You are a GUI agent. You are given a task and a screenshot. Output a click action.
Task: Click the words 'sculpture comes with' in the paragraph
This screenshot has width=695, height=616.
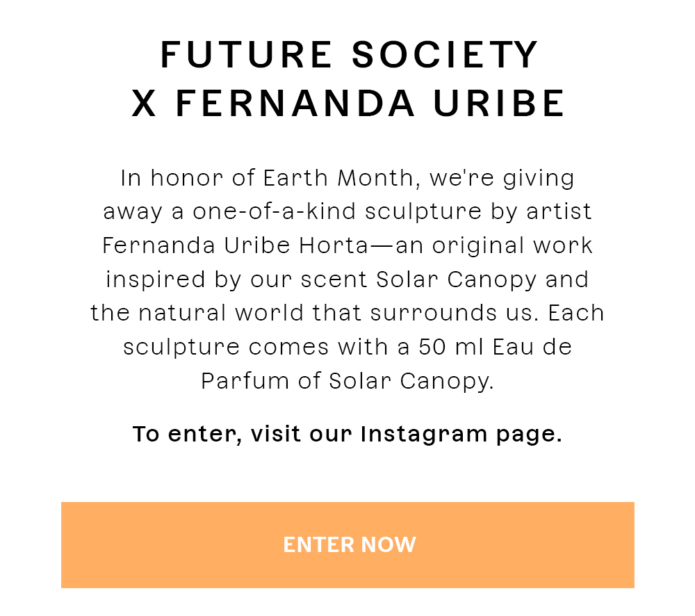(x=255, y=348)
